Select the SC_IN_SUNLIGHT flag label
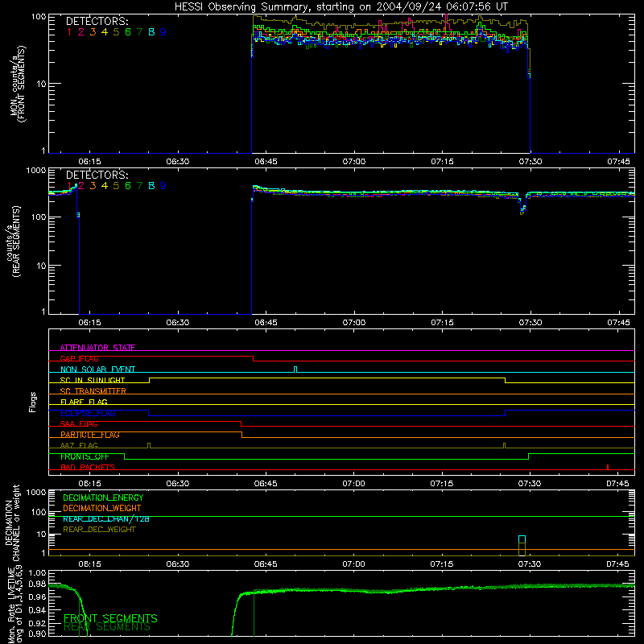This screenshot has height=644, width=644. pos(93,380)
